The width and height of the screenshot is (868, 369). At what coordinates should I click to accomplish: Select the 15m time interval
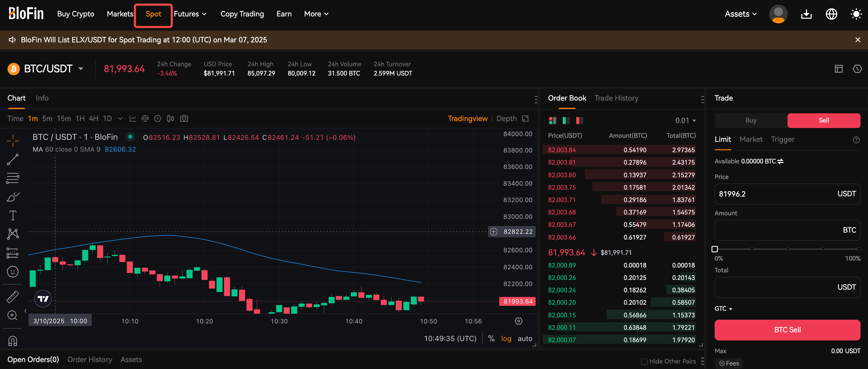[x=64, y=118]
